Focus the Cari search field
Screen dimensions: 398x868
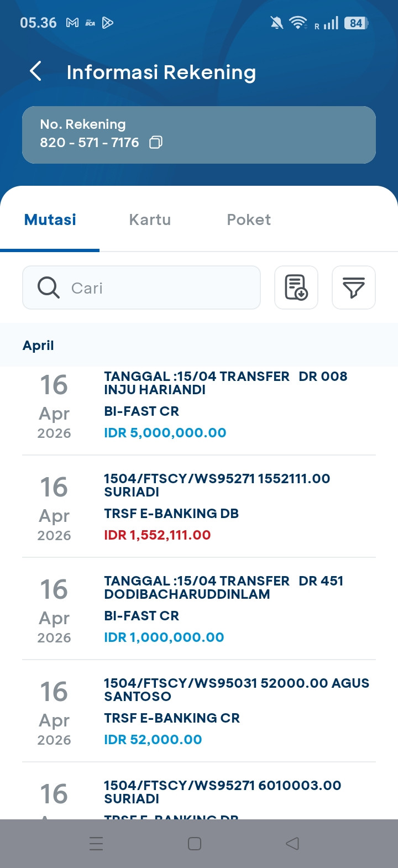[160, 287]
